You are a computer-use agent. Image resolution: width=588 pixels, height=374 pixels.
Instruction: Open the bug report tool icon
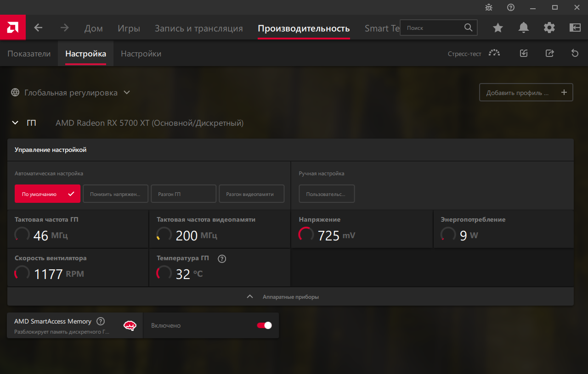coord(489,7)
